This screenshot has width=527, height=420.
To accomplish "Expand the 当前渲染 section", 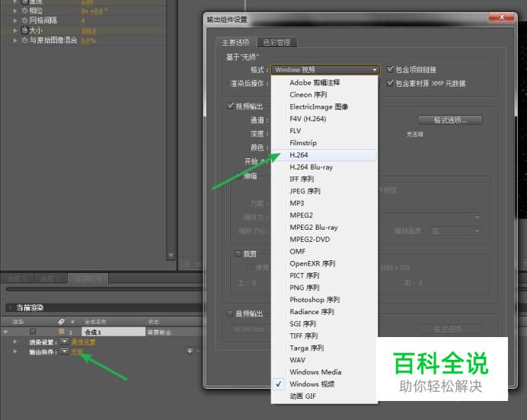I will pos(11,307).
